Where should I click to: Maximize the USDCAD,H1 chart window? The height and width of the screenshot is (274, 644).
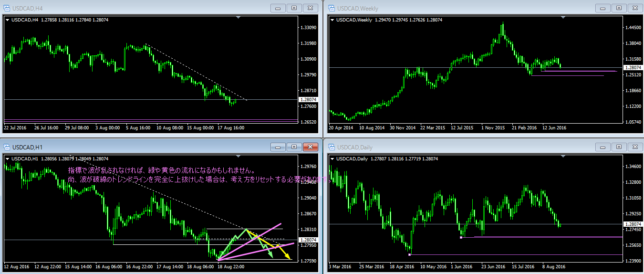tap(294, 148)
